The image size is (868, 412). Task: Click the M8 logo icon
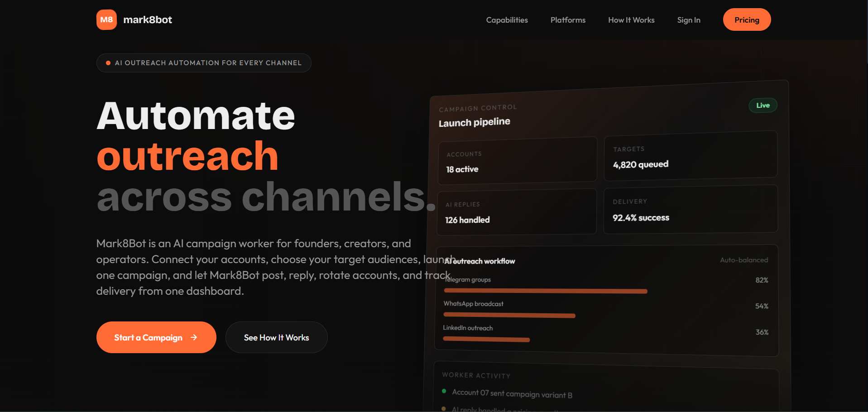pos(106,19)
